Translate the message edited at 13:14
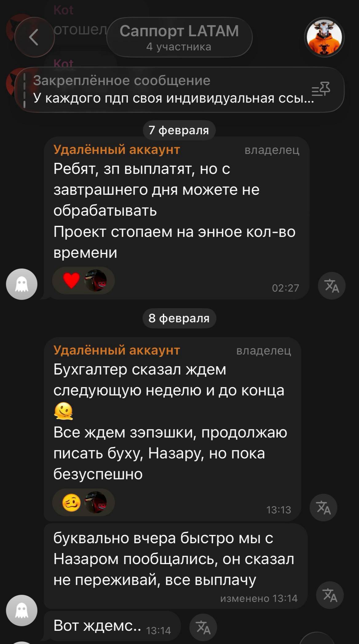359x644 pixels. click(x=330, y=595)
